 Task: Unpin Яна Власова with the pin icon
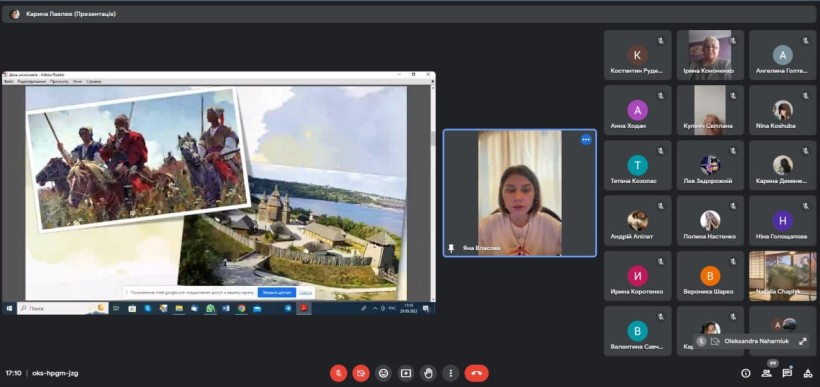(451, 248)
